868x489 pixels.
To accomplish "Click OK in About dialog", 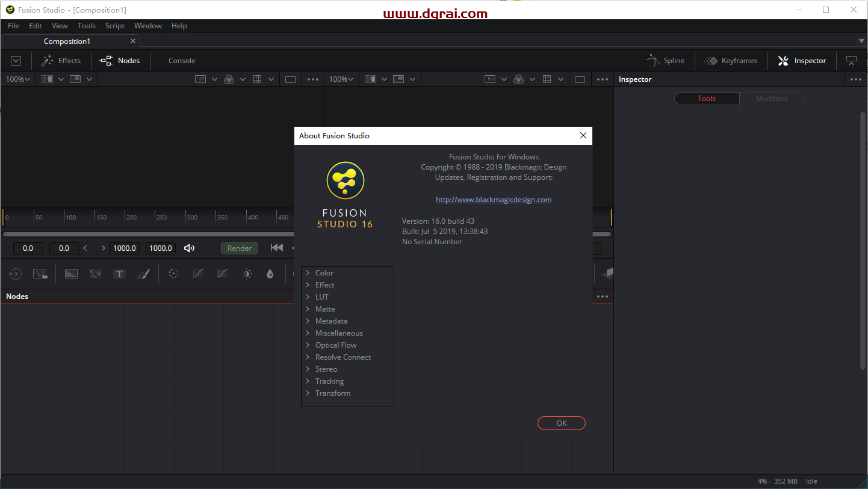I will point(562,423).
